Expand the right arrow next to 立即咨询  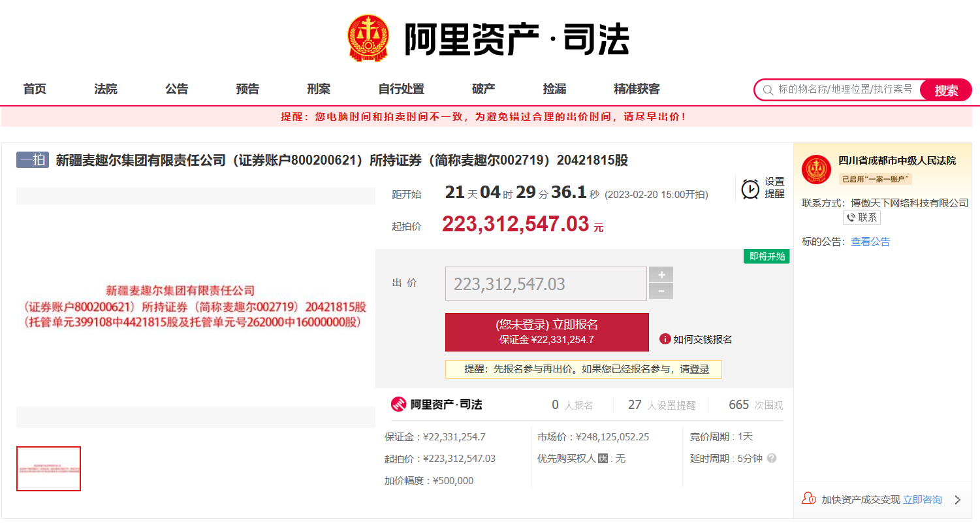coord(958,500)
